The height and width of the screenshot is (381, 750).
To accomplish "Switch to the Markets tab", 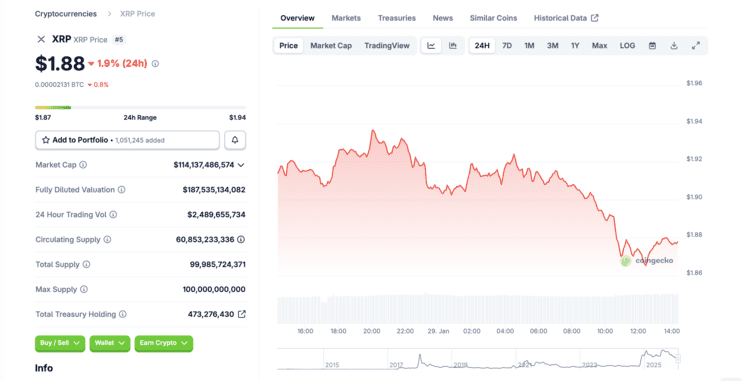I will [x=346, y=18].
